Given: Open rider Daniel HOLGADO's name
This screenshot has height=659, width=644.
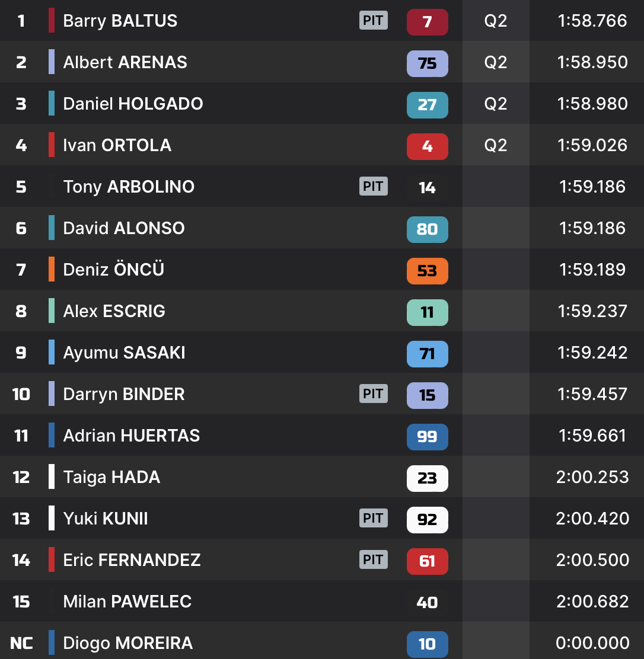Looking at the screenshot, I should tap(133, 104).
